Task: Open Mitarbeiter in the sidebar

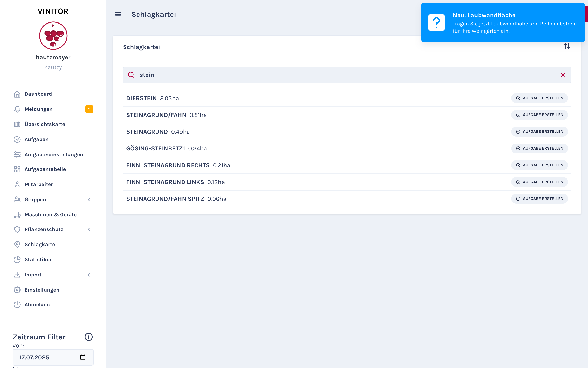Action: click(x=39, y=184)
